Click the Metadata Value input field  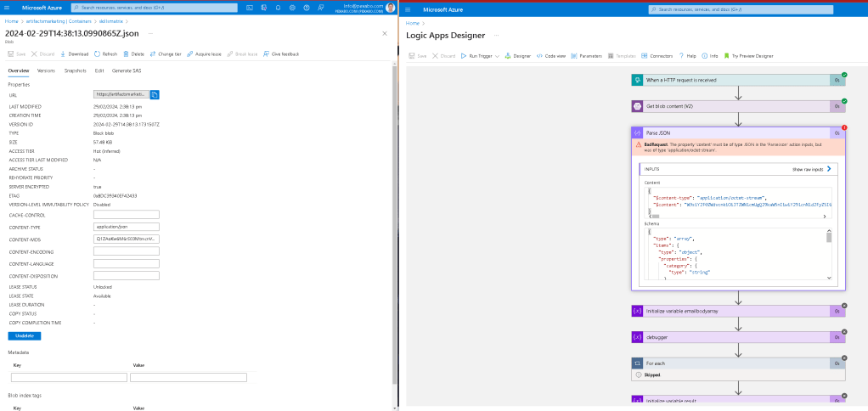pyautogui.click(x=189, y=377)
